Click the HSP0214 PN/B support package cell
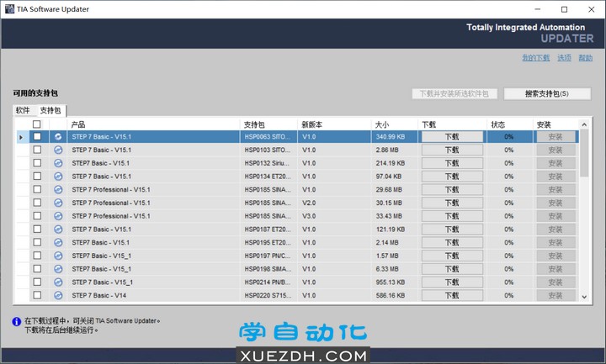 tap(268, 282)
